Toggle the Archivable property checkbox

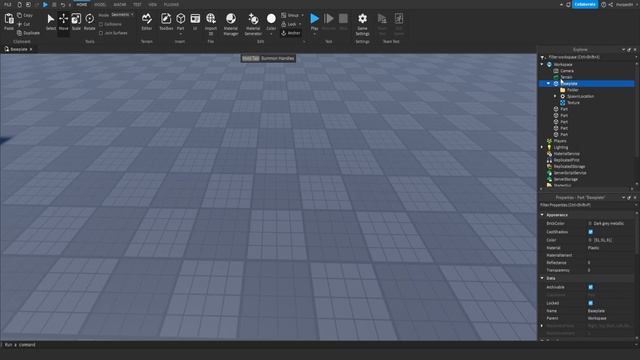point(590,287)
